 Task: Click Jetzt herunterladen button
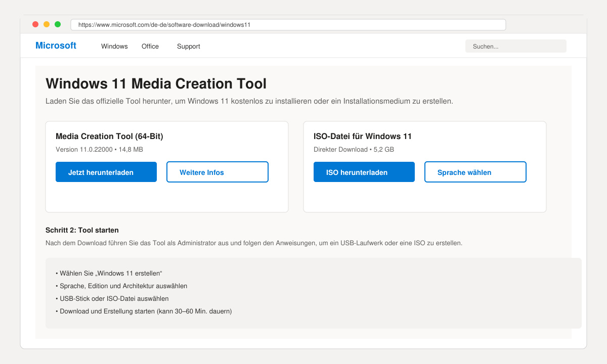[x=106, y=172]
